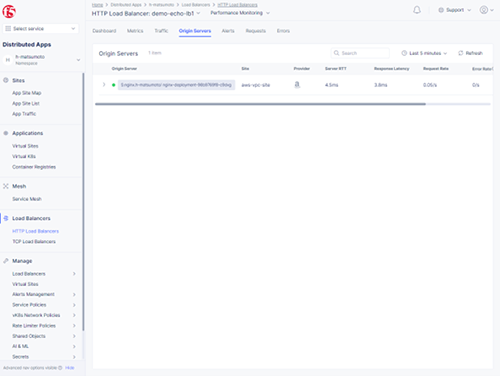Switch to the Requests tab

[x=256, y=31]
